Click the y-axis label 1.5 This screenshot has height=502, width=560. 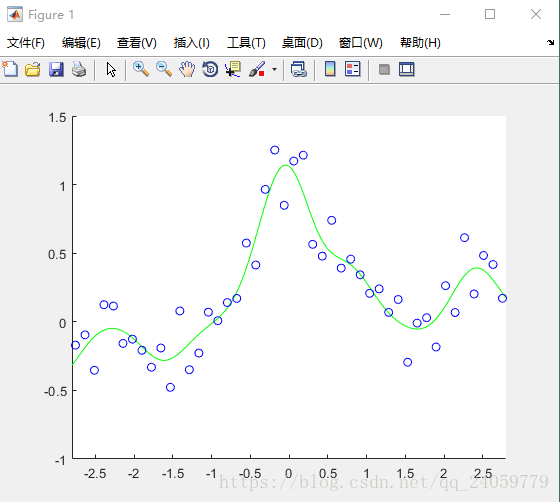[x=57, y=117]
